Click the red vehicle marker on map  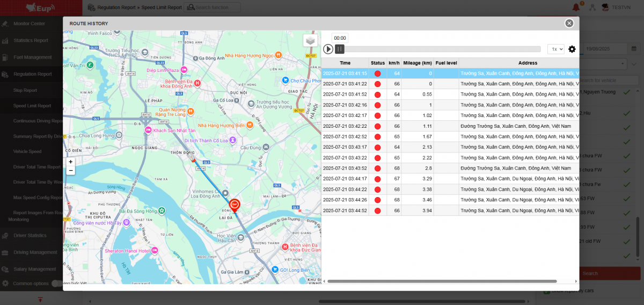tap(235, 205)
